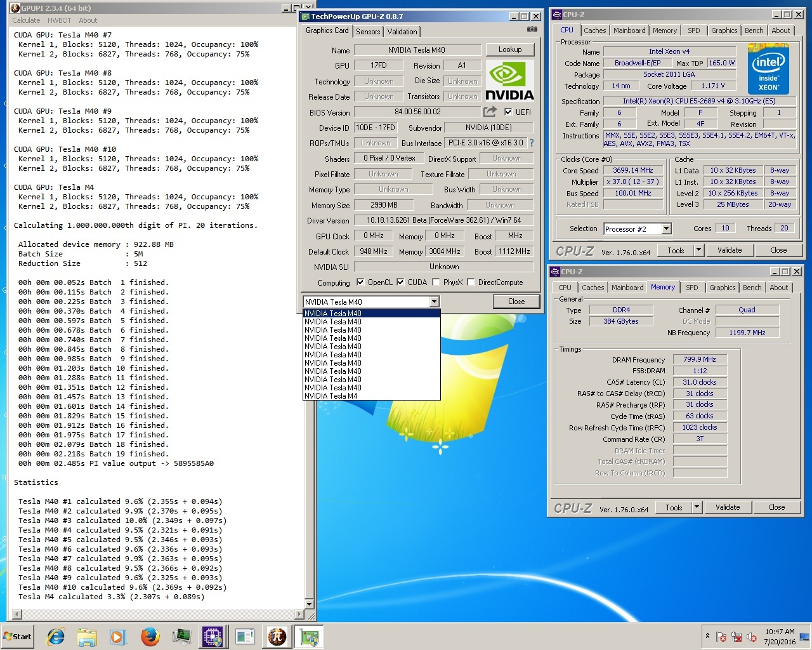Switch to GPU-Z Sensors tab
The height and width of the screenshot is (650, 812).
tap(368, 31)
